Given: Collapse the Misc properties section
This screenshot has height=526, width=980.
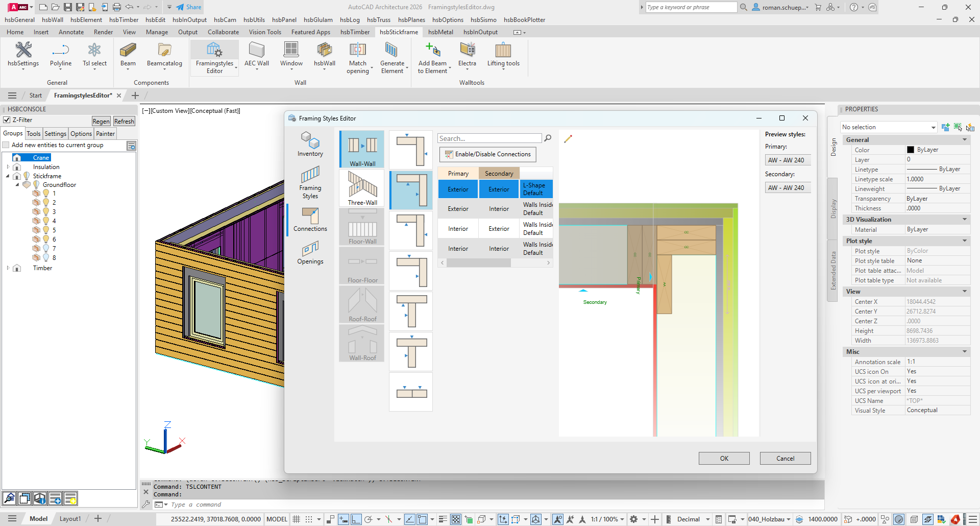Looking at the screenshot, I should coord(965,351).
